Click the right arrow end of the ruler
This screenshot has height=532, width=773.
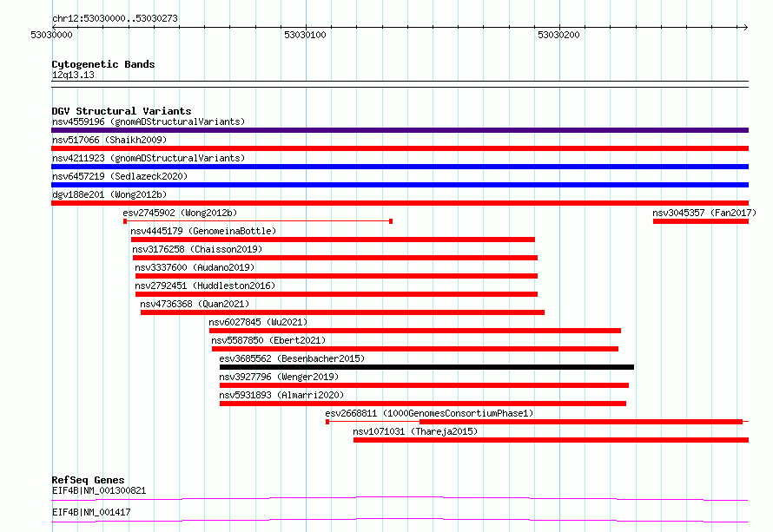click(745, 27)
